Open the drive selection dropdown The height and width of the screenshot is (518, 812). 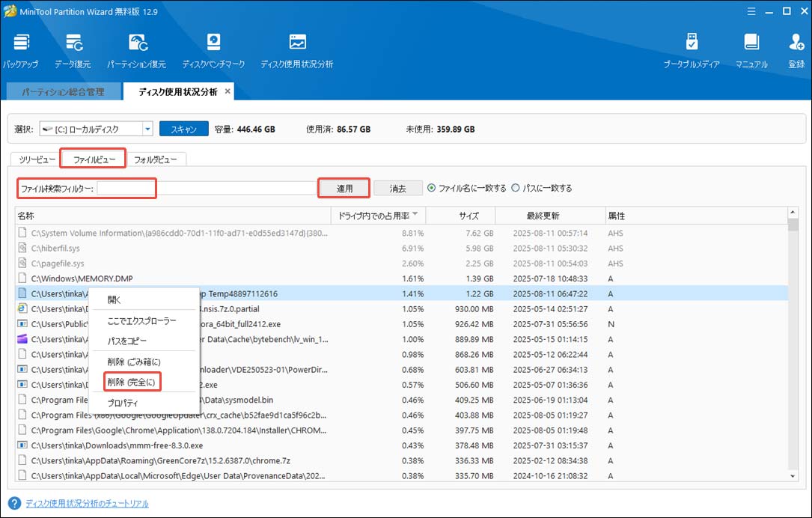pyautogui.click(x=147, y=129)
